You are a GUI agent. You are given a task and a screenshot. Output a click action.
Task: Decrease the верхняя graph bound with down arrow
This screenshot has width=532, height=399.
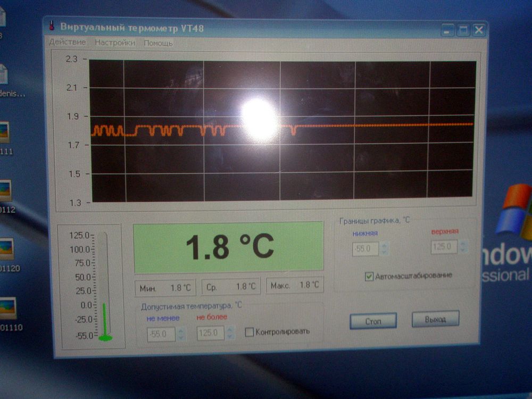(464, 250)
